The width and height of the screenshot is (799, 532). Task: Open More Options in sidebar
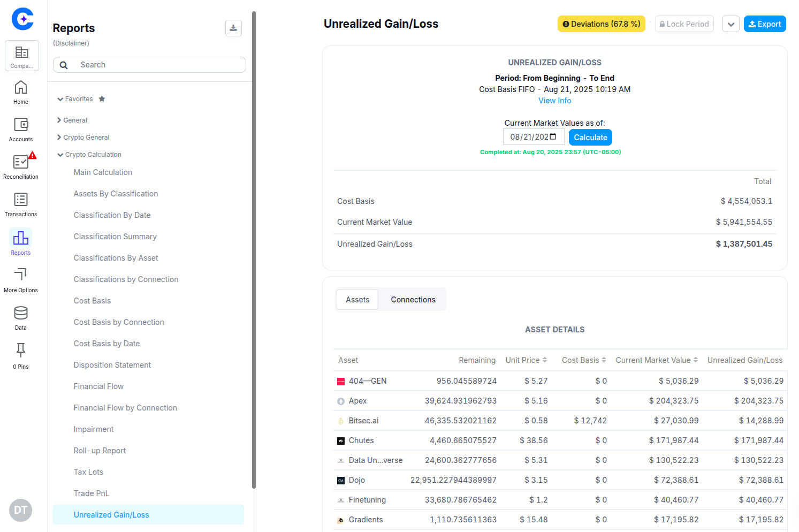[x=21, y=280]
